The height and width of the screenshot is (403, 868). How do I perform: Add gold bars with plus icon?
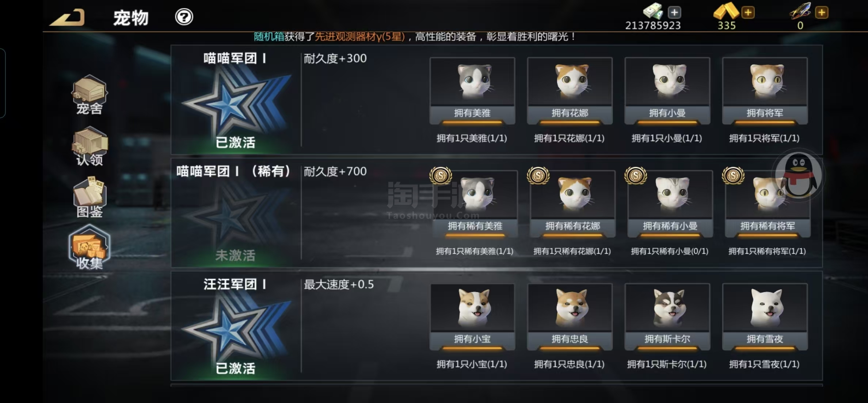point(748,12)
